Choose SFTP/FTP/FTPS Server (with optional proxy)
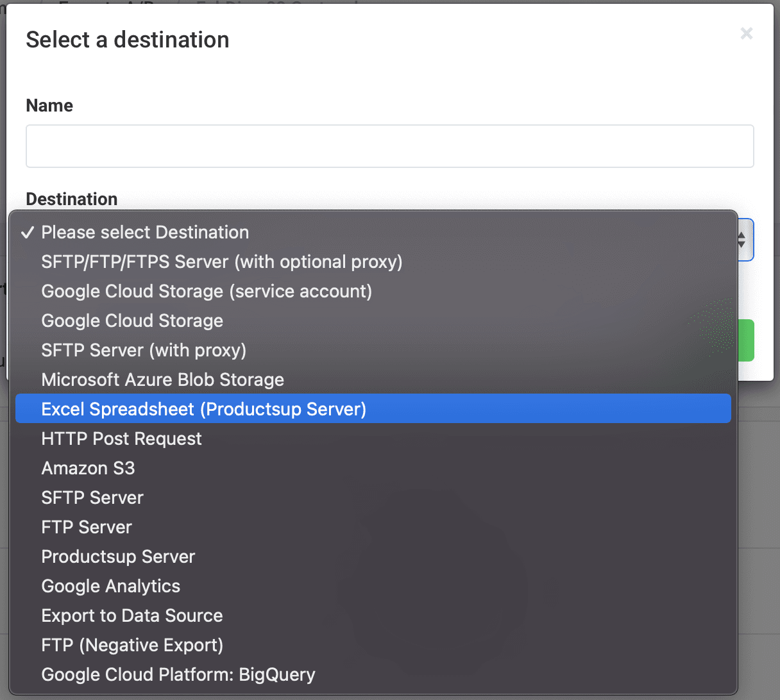 pos(221,262)
